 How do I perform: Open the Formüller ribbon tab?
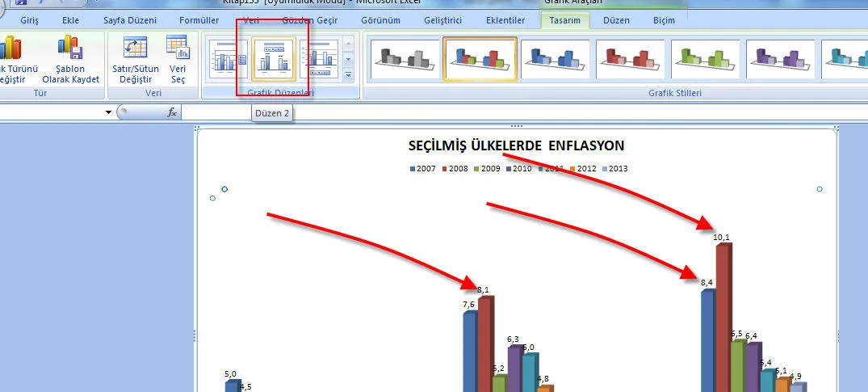(x=199, y=20)
